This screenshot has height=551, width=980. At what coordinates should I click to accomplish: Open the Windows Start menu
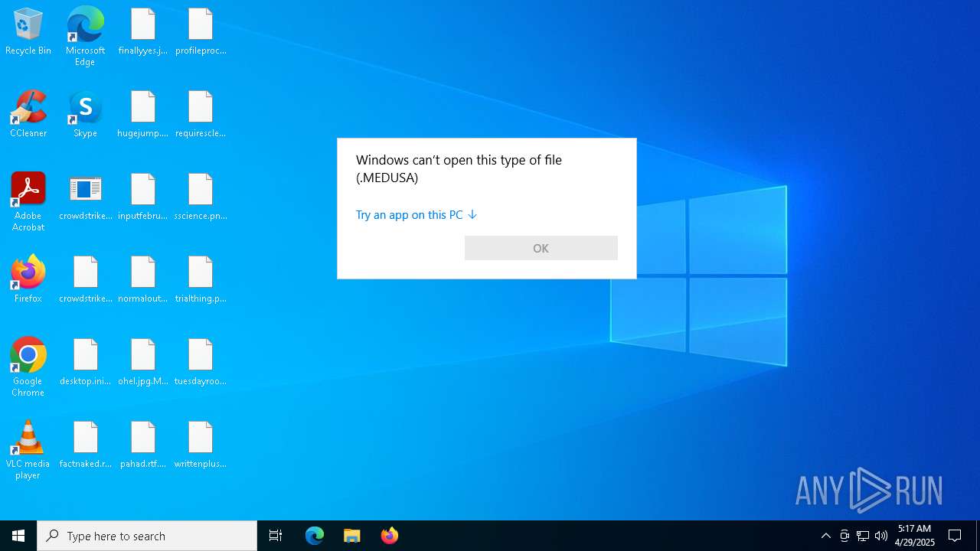click(x=18, y=536)
